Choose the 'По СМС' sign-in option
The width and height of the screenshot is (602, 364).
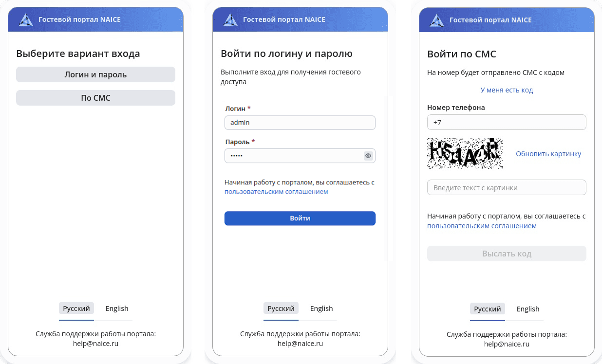[95, 98]
